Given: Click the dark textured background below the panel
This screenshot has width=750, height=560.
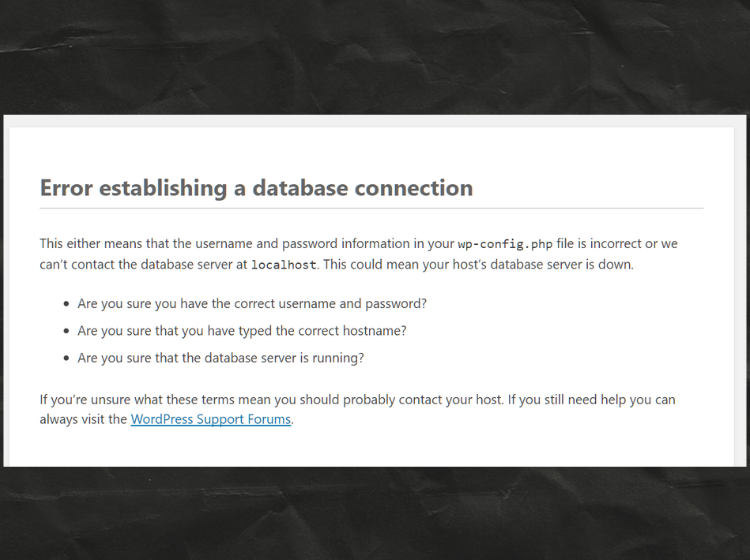Looking at the screenshot, I should 375,515.
